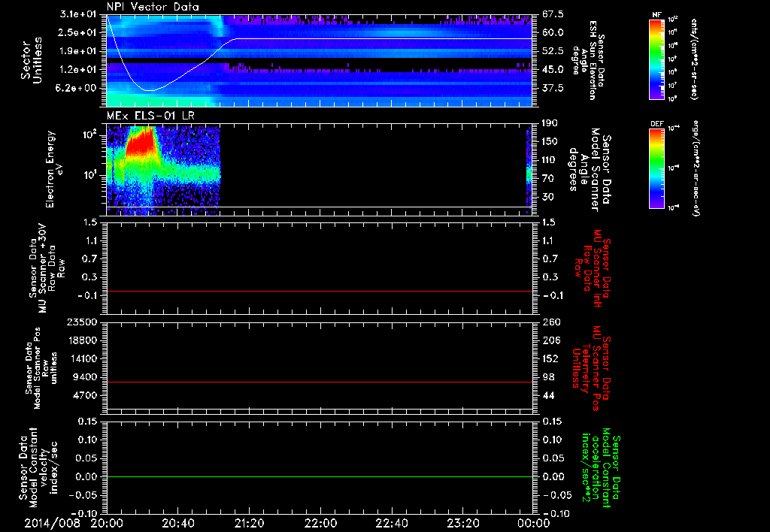The image size is (770, 532).
Task: Click the 22:00 time tick label
Action: (x=320, y=524)
